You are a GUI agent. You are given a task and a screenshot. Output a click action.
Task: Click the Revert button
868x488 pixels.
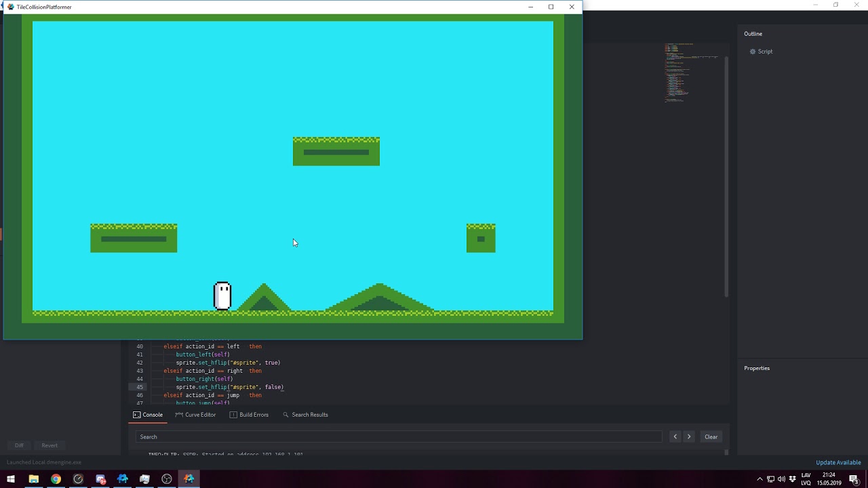[50, 445]
